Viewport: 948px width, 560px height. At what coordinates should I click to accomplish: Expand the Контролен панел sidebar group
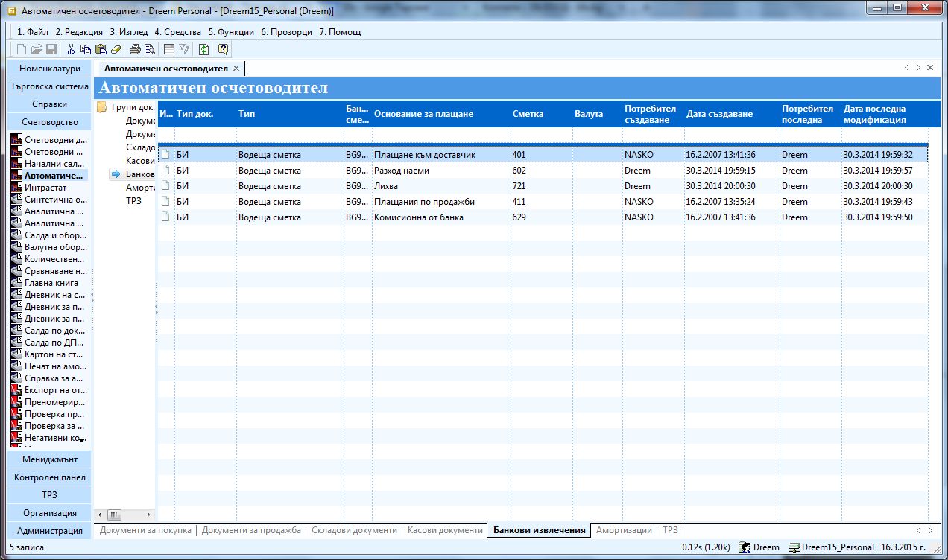click(x=49, y=477)
